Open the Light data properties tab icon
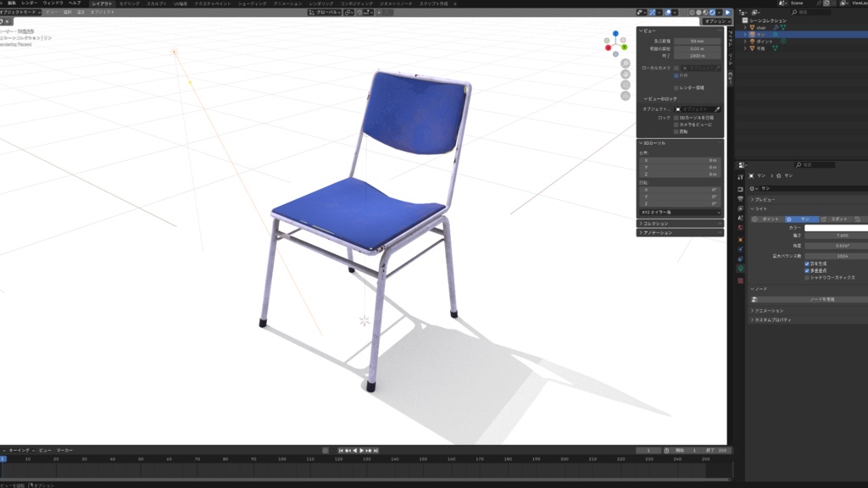Screen dimensions: 868x488 [741, 269]
